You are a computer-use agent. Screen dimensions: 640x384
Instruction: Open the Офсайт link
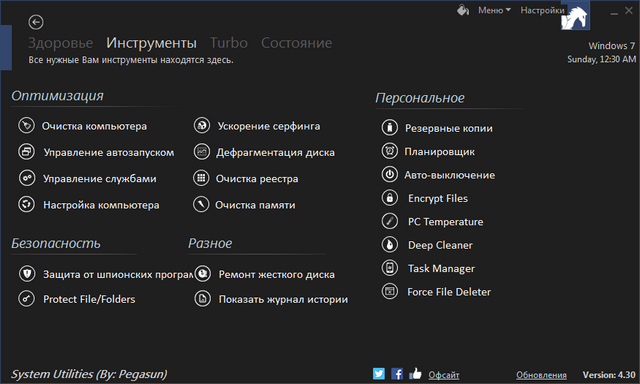[444, 375]
